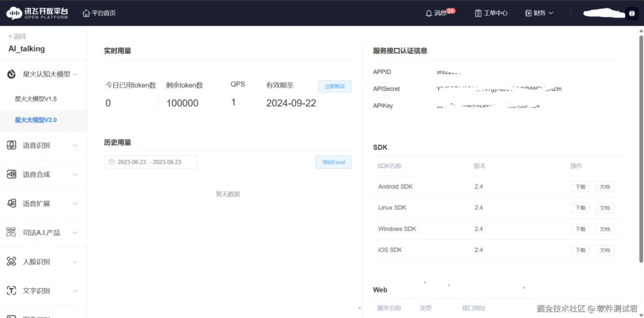This screenshot has height=318, width=644.
Task: Click the iOS SDK version 2.4
Action: click(478, 250)
